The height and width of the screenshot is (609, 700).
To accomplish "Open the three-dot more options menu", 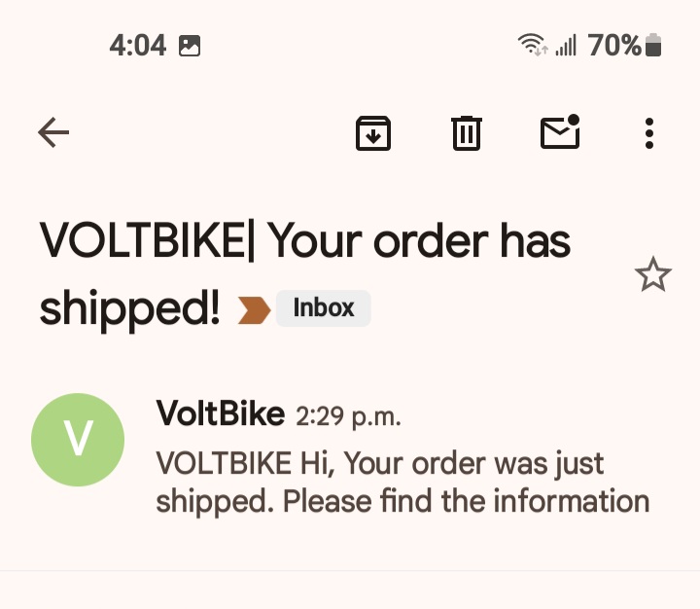I will (x=649, y=132).
